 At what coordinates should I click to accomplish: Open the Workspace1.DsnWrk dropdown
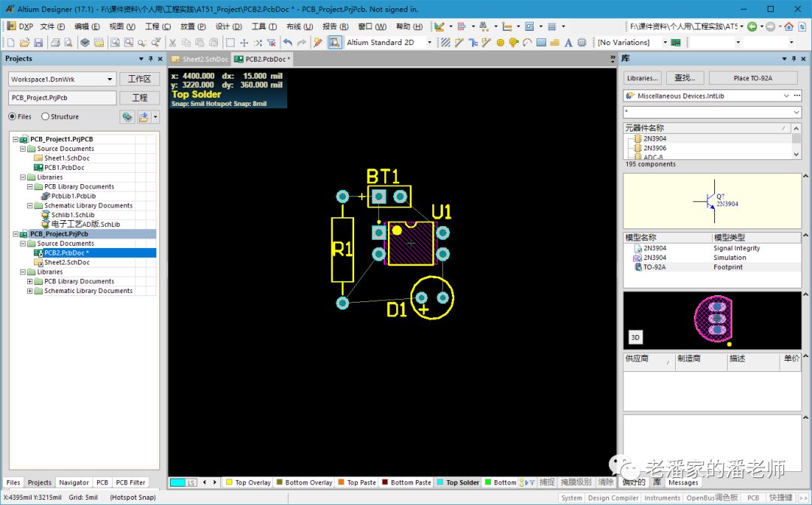(110, 79)
